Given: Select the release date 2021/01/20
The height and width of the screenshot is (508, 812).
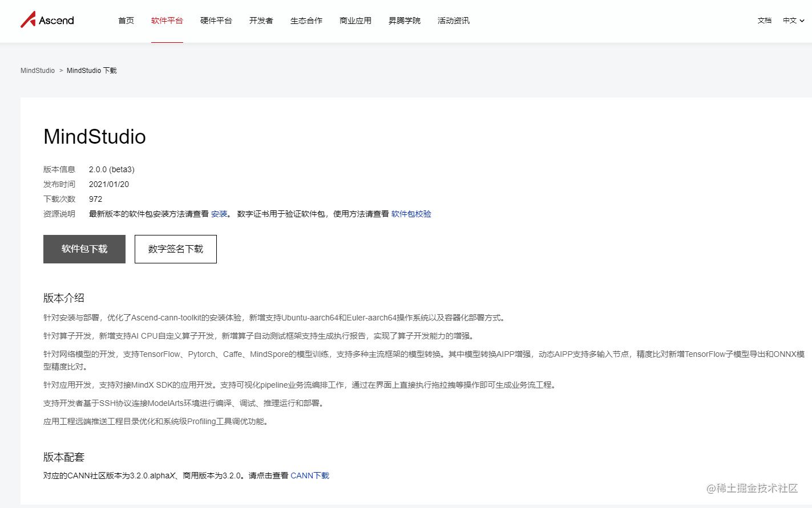Looking at the screenshot, I should point(109,184).
